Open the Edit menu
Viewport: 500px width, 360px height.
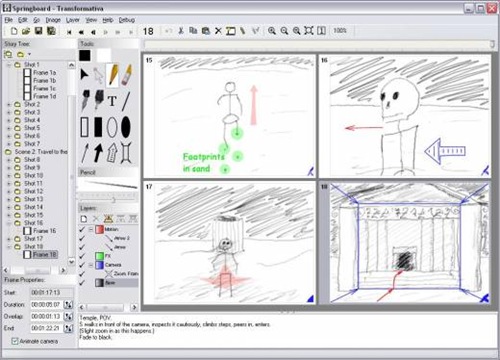[23, 20]
